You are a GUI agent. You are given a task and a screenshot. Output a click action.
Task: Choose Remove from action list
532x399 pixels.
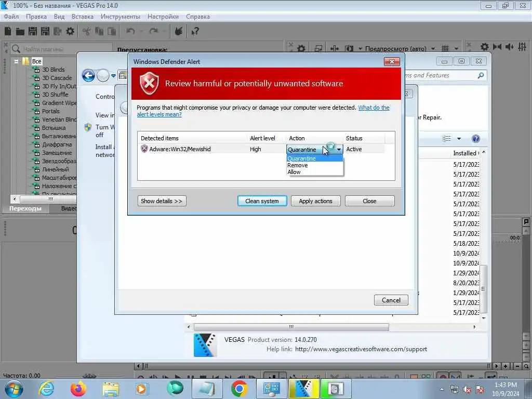314,165
